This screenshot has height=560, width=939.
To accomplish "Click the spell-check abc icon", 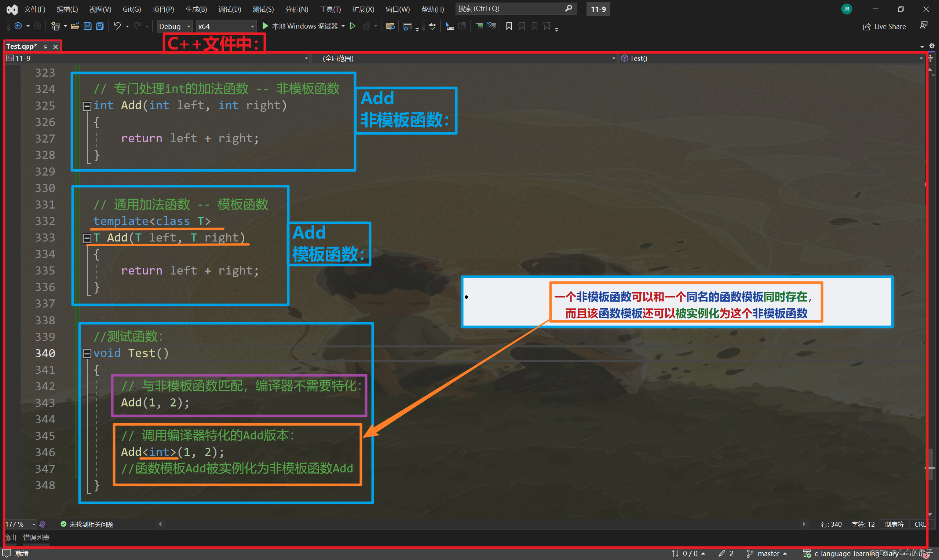I will tap(432, 26).
